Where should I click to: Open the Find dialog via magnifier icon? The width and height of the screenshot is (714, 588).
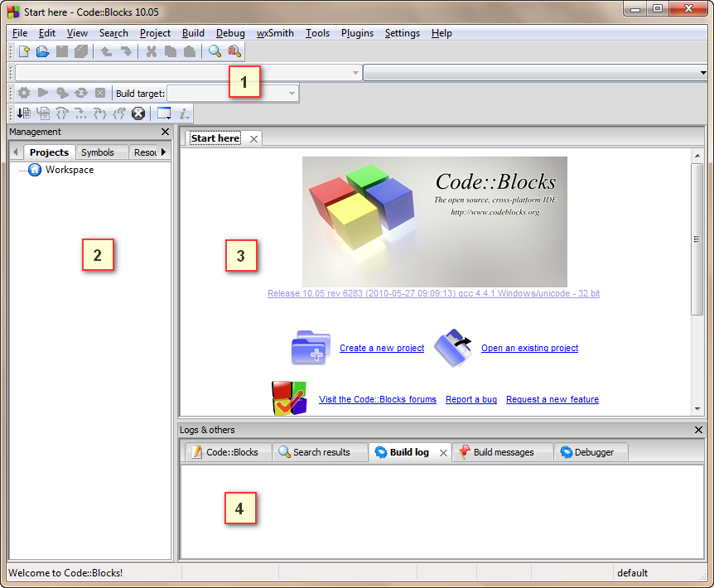(x=214, y=51)
